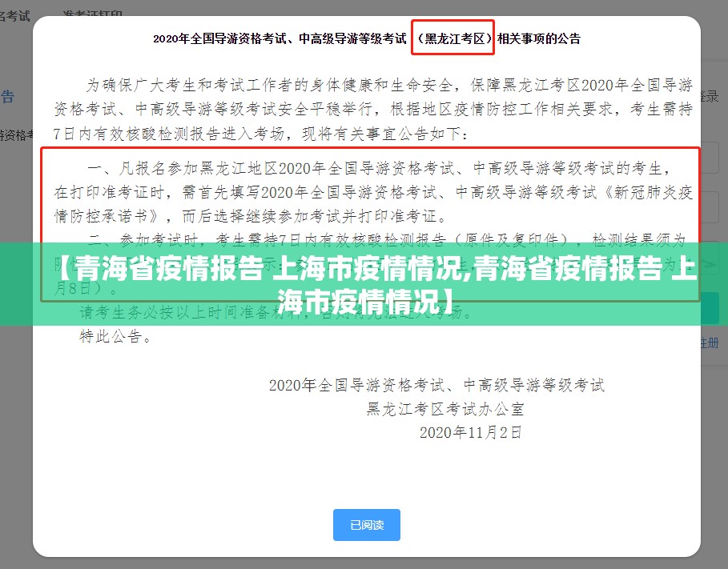Click the 公告 heading in left sidebar
The image size is (728, 569).
click(8, 97)
